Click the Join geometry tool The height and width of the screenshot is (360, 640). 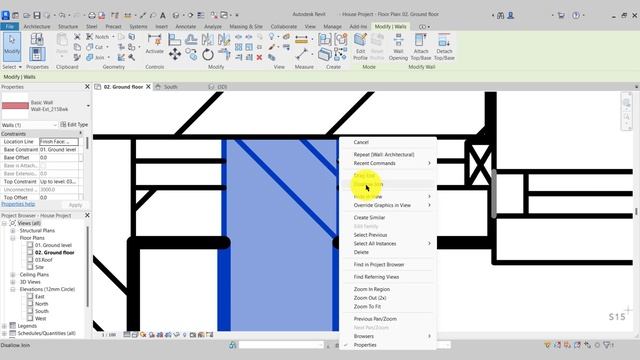[96, 58]
